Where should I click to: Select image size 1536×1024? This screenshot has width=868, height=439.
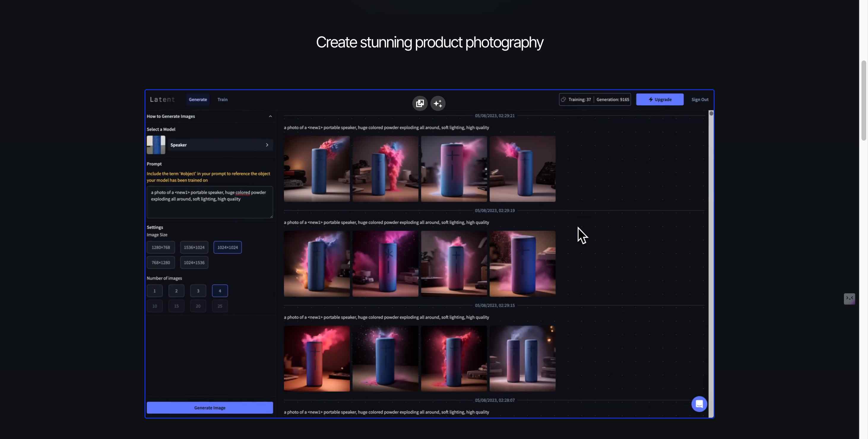point(194,247)
